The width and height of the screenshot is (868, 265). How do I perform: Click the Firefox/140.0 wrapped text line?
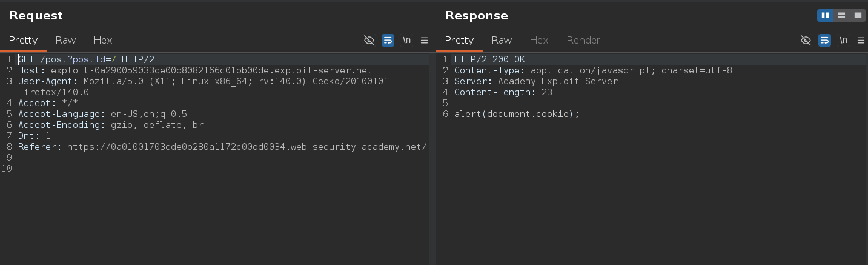click(53, 92)
